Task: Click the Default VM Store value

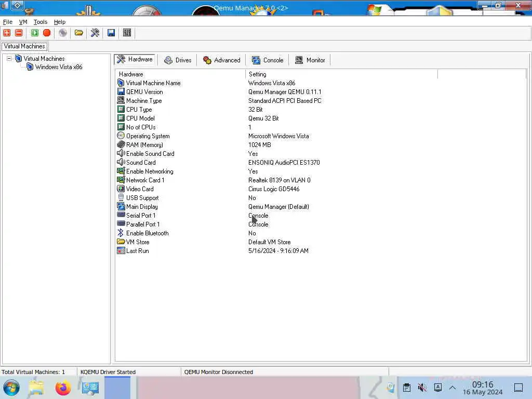Action: 270,242
